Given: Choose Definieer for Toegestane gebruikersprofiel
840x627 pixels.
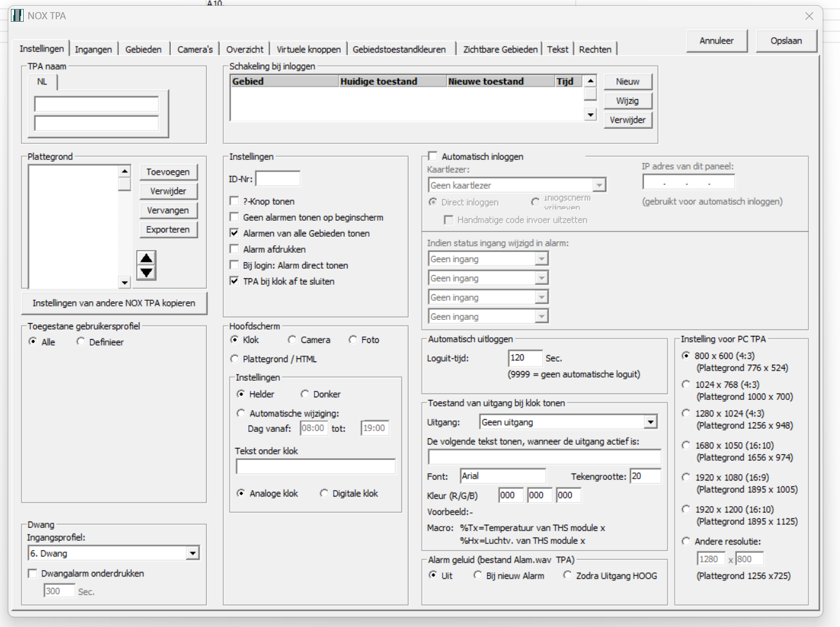Looking at the screenshot, I should 81,342.
